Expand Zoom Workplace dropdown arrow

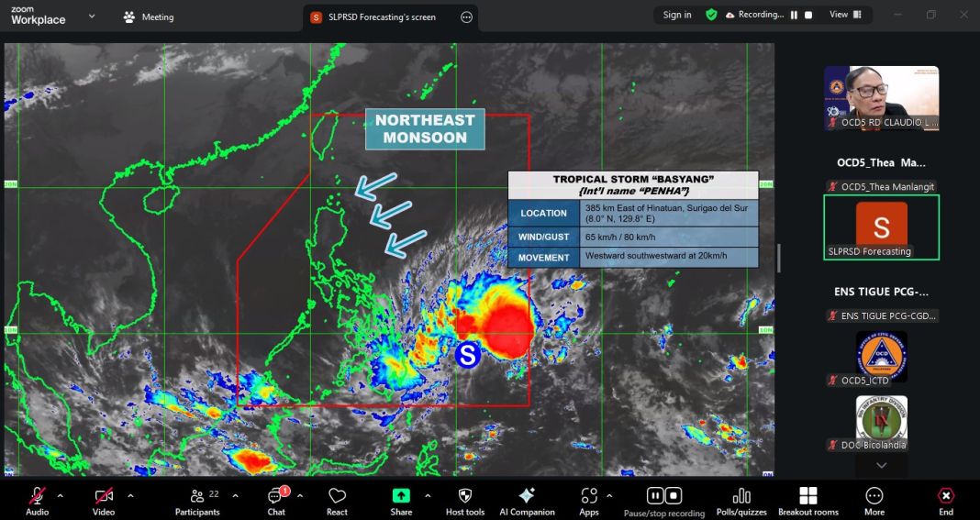tap(92, 16)
